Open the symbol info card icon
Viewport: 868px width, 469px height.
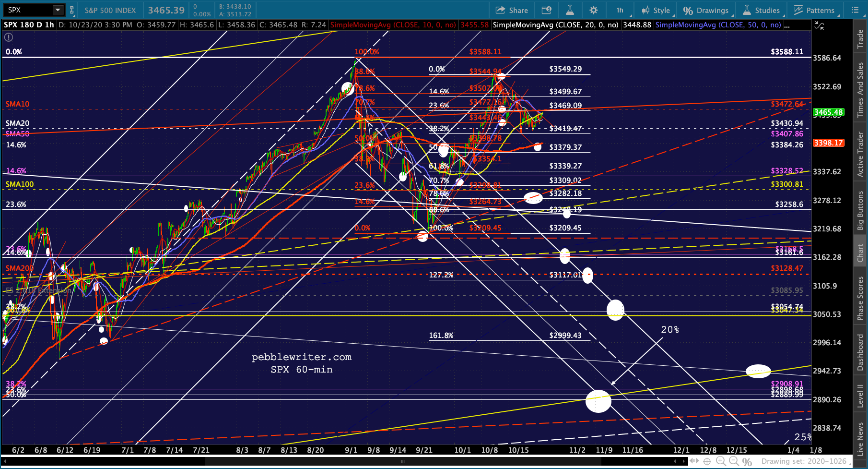click(546, 10)
